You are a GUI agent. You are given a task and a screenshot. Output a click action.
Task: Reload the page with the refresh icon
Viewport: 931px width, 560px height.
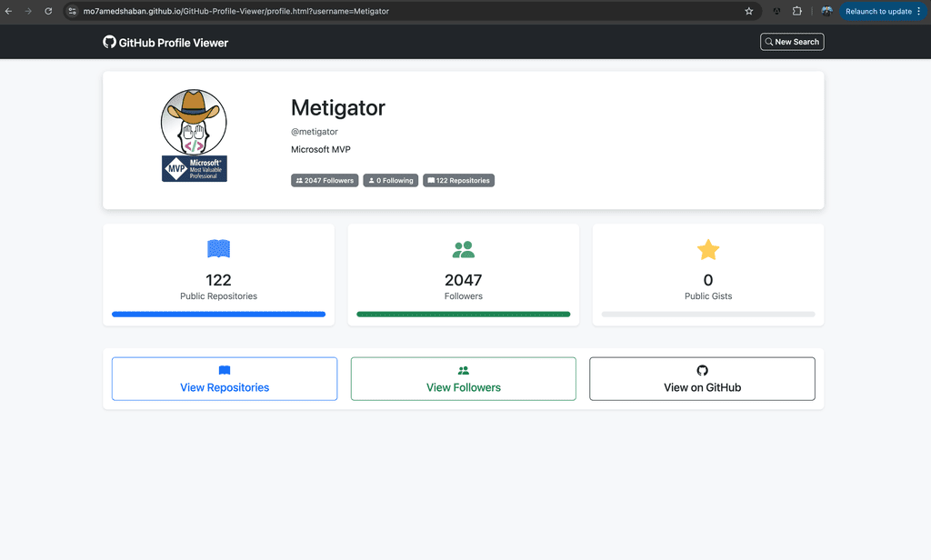[49, 11]
